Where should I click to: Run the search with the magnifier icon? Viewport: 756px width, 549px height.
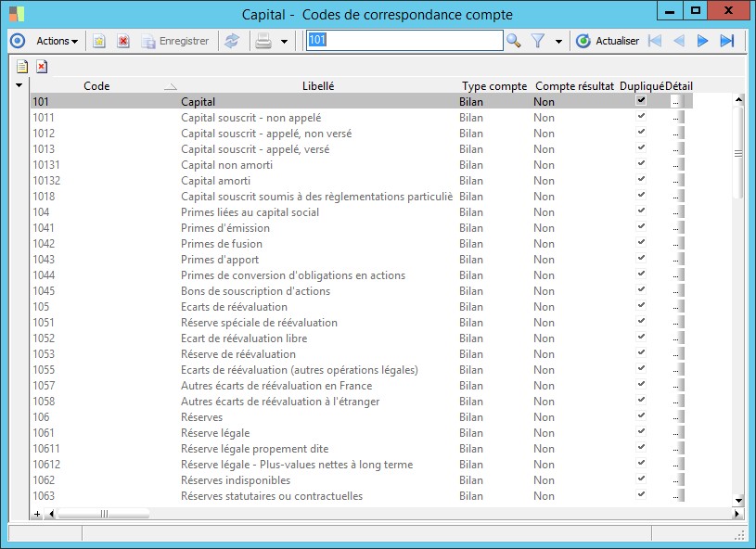click(515, 41)
